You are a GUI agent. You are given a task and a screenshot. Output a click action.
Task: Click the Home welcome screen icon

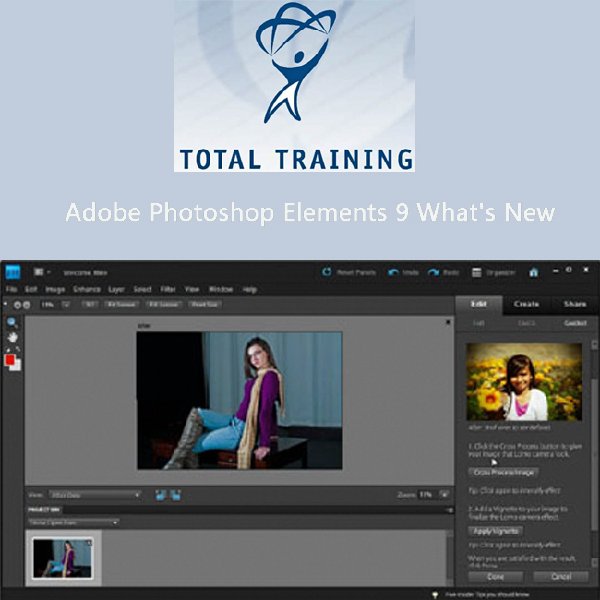click(x=533, y=272)
